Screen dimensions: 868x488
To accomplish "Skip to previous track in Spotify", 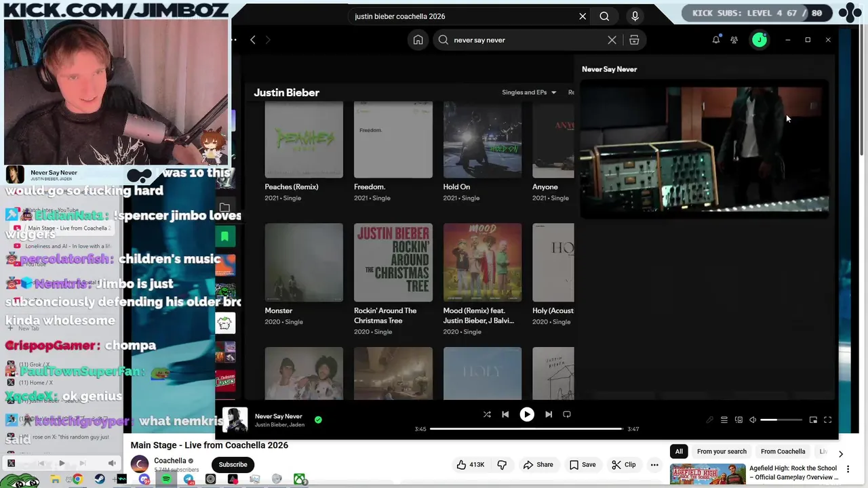I will [505, 414].
